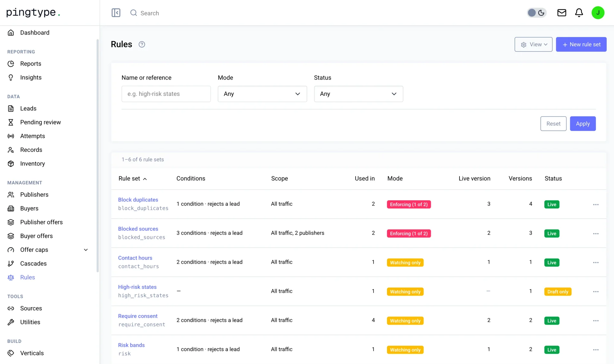614x364 pixels.
Task: Click the Buyers building icon
Action: [x=11, y=208]
